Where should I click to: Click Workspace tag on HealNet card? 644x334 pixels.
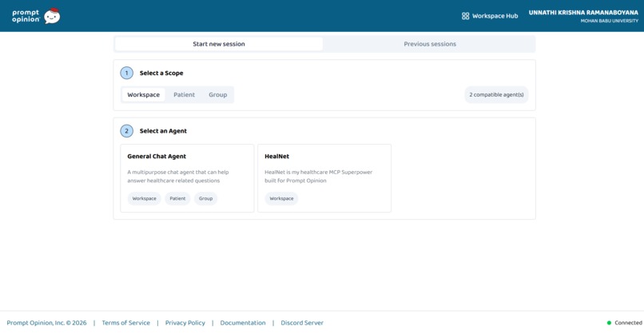(281, 198)
